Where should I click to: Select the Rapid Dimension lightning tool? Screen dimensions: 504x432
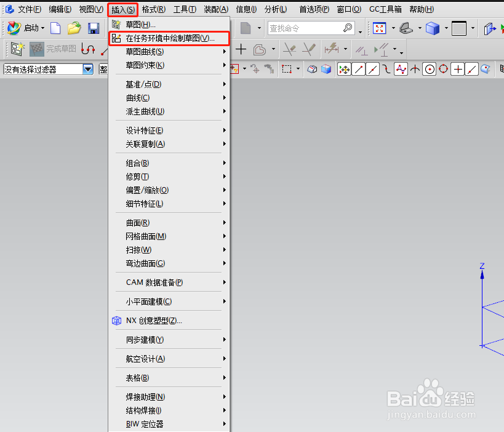pyautogui.click(x=332, y=49)
